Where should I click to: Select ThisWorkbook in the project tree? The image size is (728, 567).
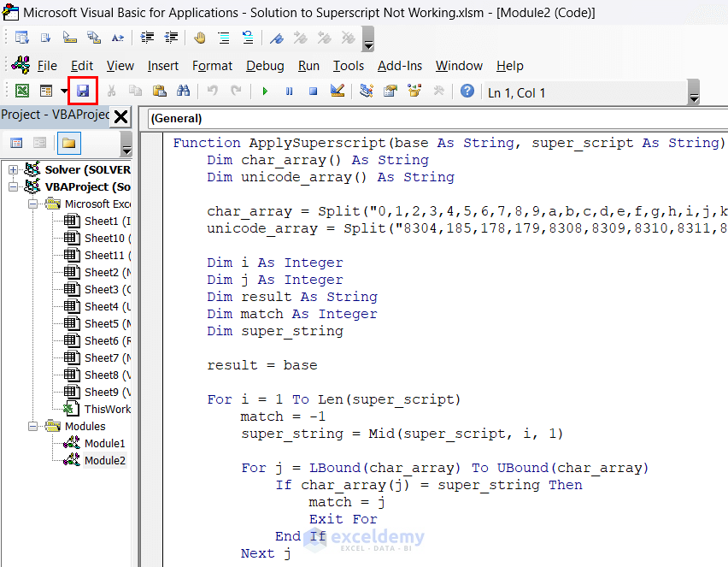point(97,410)
